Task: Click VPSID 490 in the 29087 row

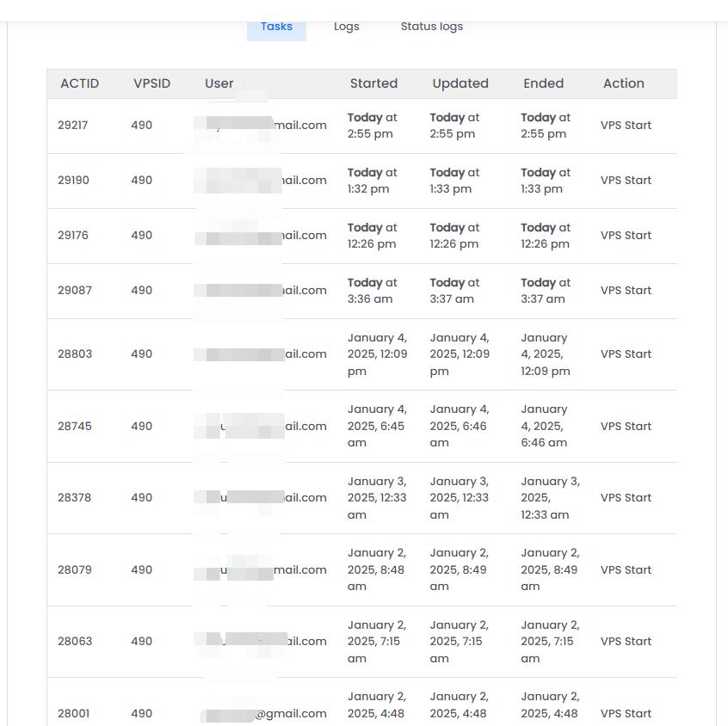Action: coord(142,291)
